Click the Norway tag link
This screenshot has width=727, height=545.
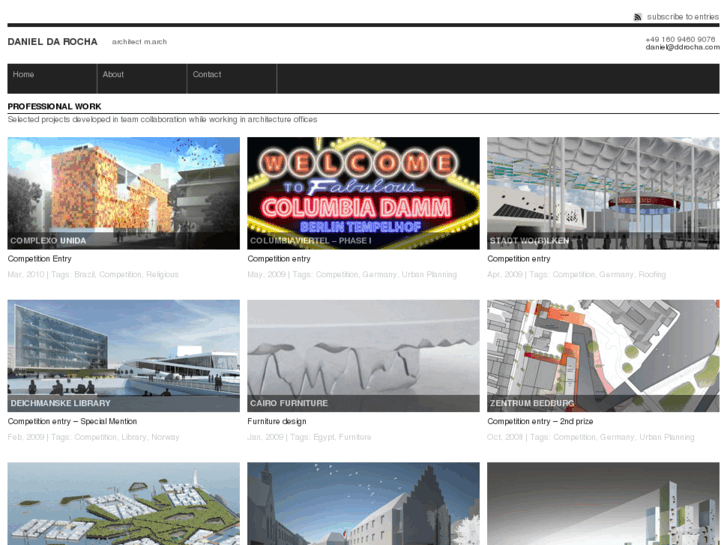(x=165, y=437)
